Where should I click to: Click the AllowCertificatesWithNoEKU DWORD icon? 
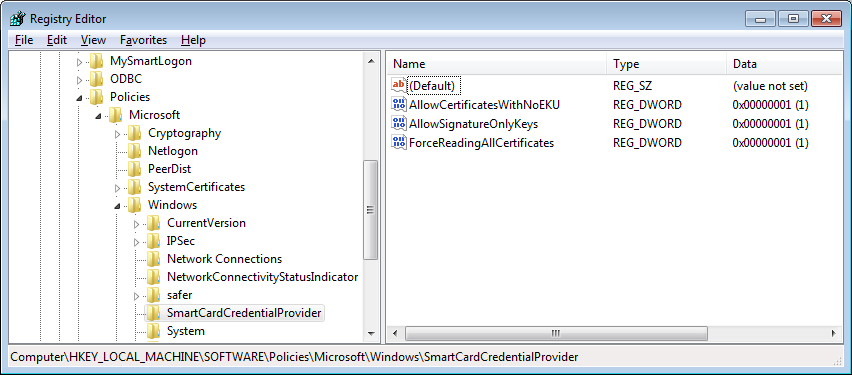point(398,104)
